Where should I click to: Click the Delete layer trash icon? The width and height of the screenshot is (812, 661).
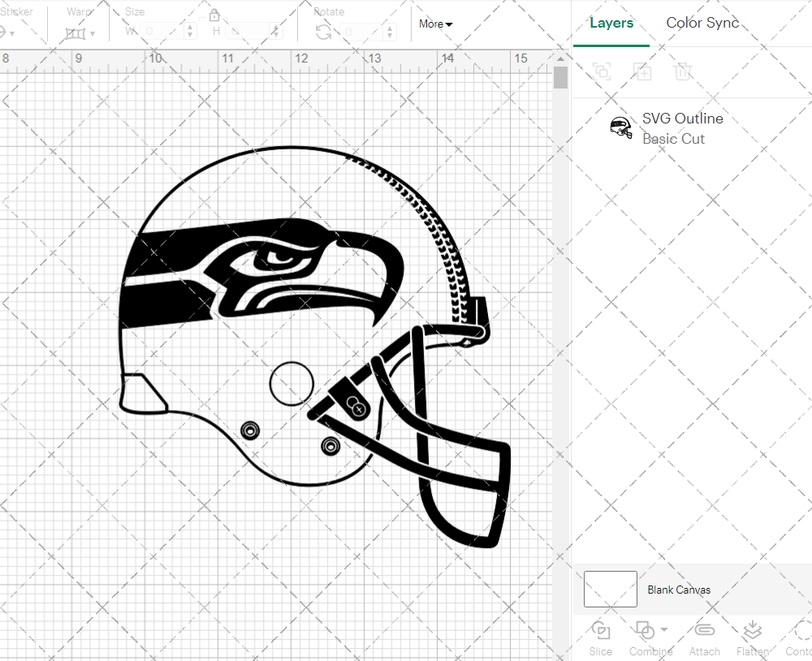click(x=683, y=71)
